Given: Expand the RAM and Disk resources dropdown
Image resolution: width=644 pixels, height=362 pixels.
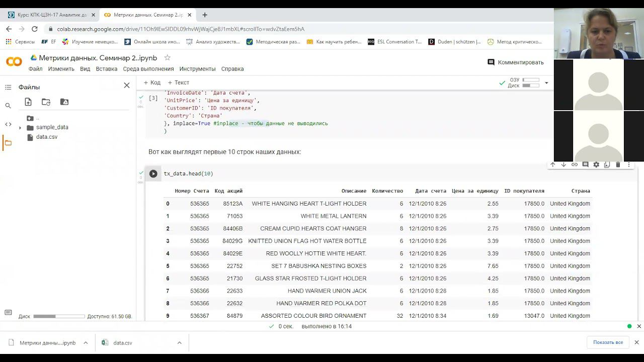Looking at the screenshot, I should [x=546, y=83].
